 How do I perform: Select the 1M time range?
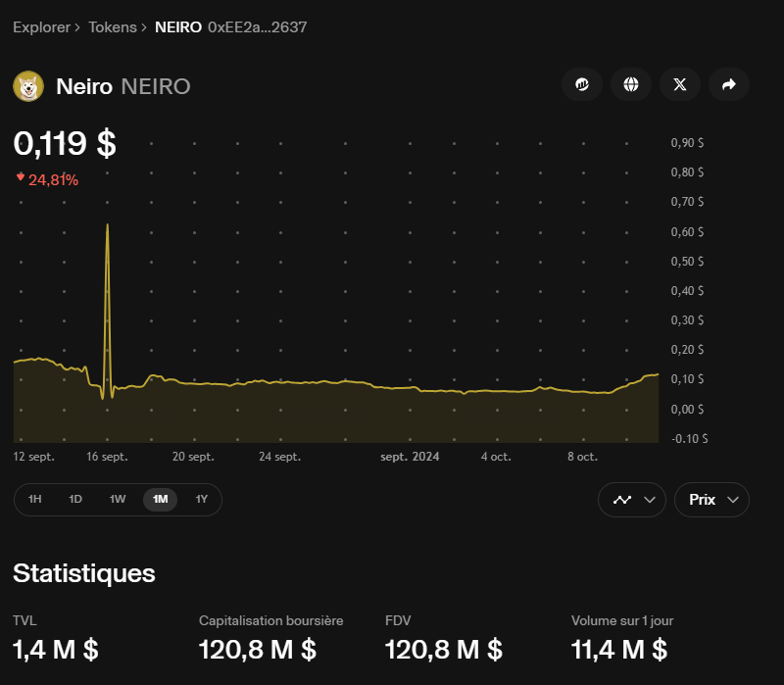pyautogui.click(x=160, y=500)
